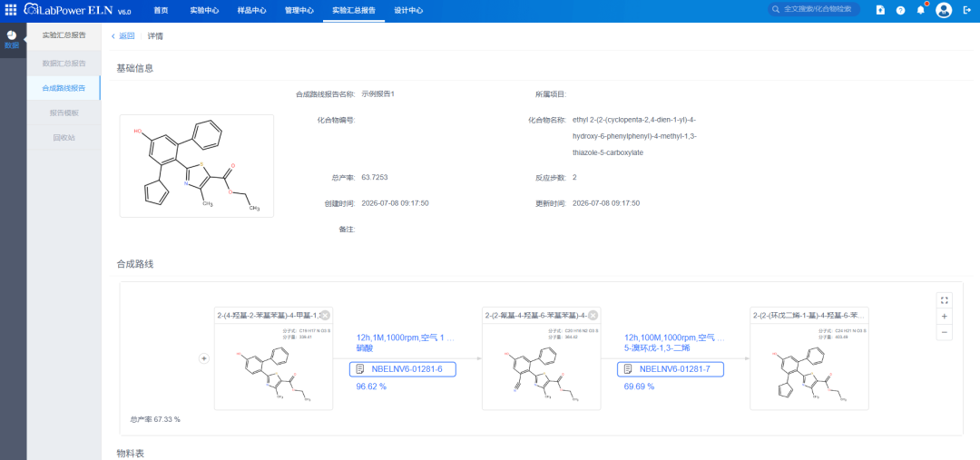
Task: Click conditions 12h,100M,1000rpm,空气
Action: click(x=674, y=338)
